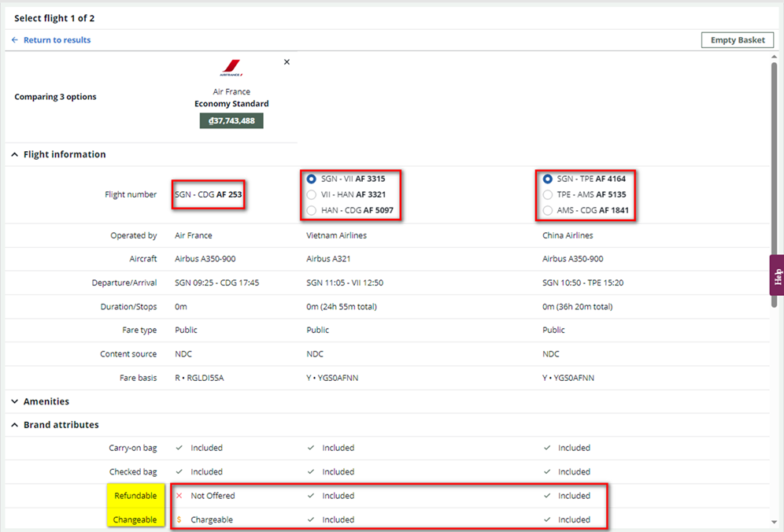Screen dimensions: 784x532
Task: Click SGN 09:25 - CDG 17:45 departure cell
Action: point(217,283)
